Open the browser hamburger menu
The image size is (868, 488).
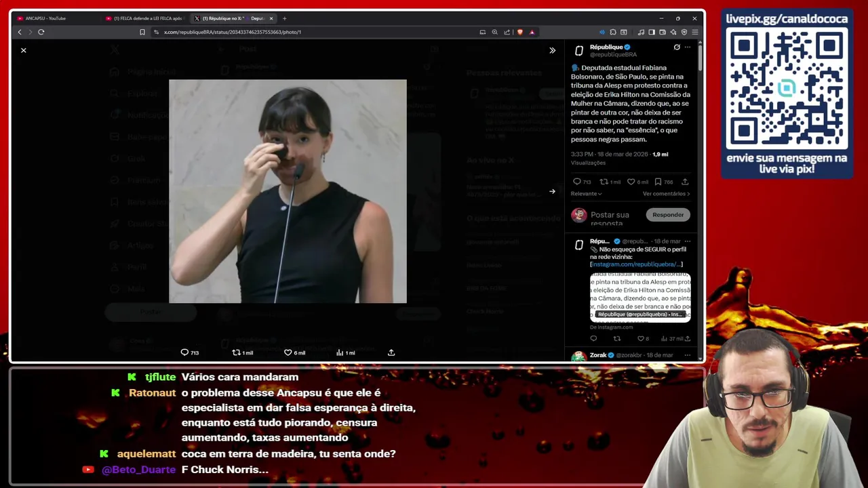[x=695, y=32]
